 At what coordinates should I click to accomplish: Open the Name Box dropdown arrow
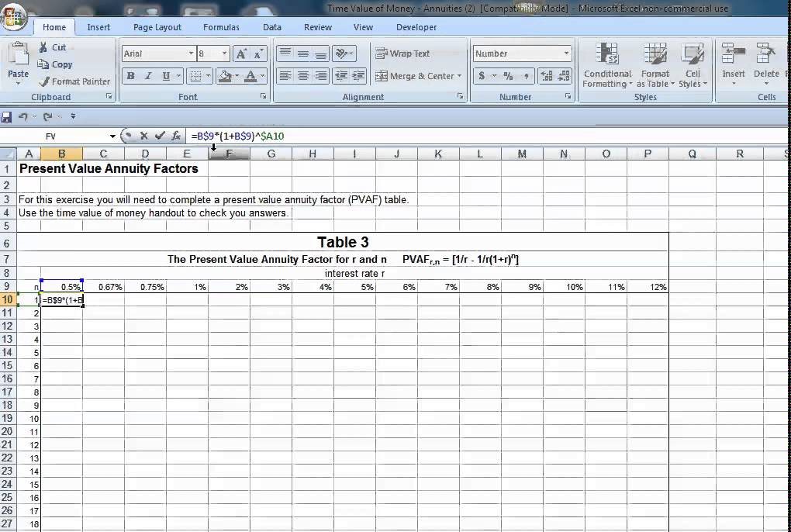(x=112, y=136)
